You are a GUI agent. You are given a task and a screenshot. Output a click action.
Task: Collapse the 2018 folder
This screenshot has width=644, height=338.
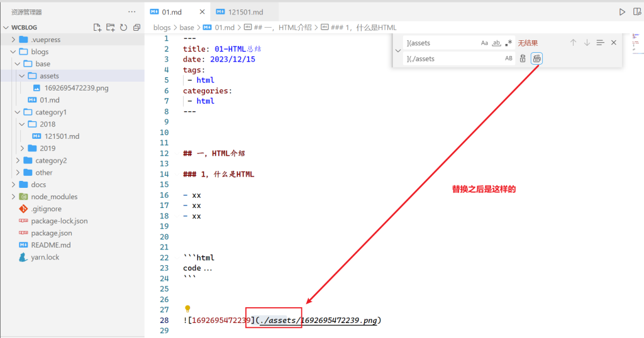click(x=22, y=124)
